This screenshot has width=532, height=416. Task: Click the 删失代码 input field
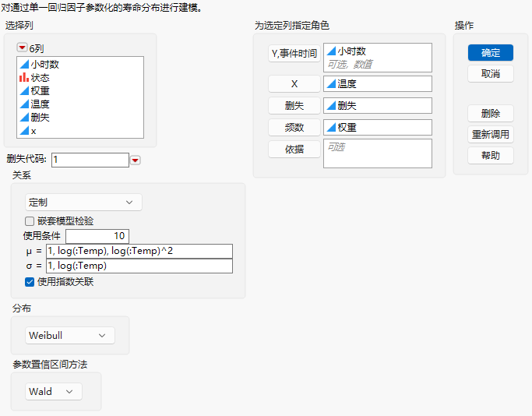[90, 160]
